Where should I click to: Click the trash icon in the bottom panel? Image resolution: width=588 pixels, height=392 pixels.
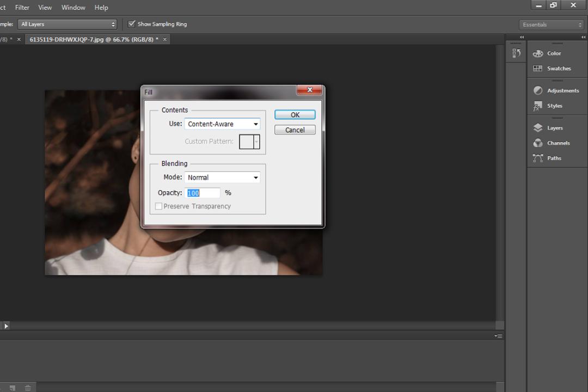[28, 388]
